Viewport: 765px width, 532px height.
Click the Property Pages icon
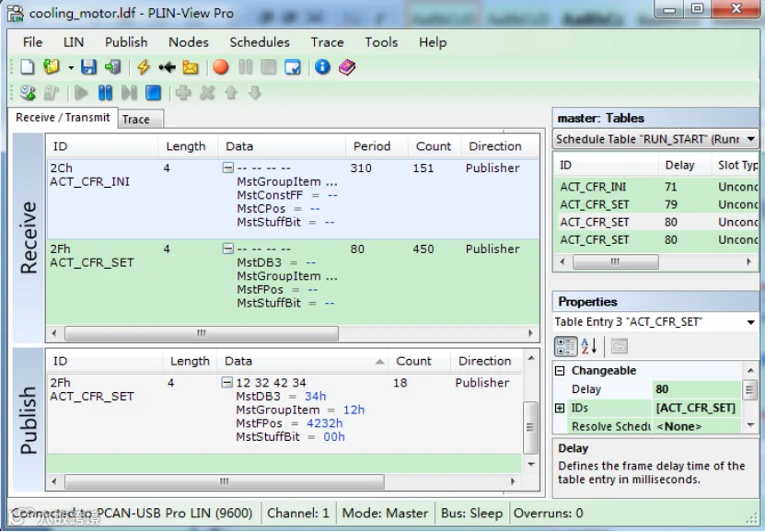tap(620, 347)
